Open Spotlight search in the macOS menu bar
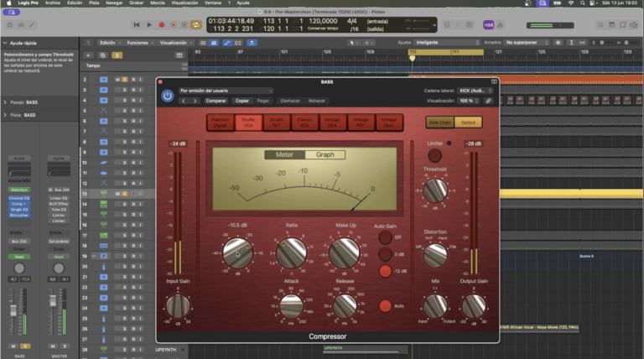This screenshot has width=644, height=359. click(x=582, y=3)
